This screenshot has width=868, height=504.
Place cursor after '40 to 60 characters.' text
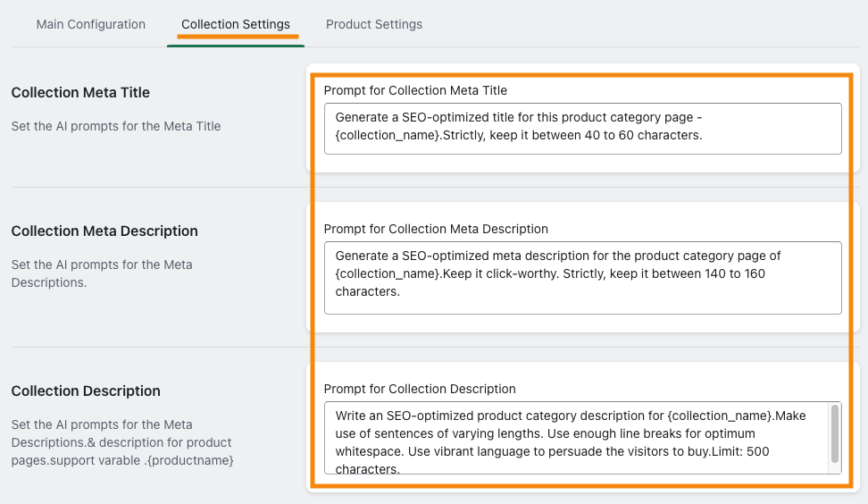coord(703,135)
